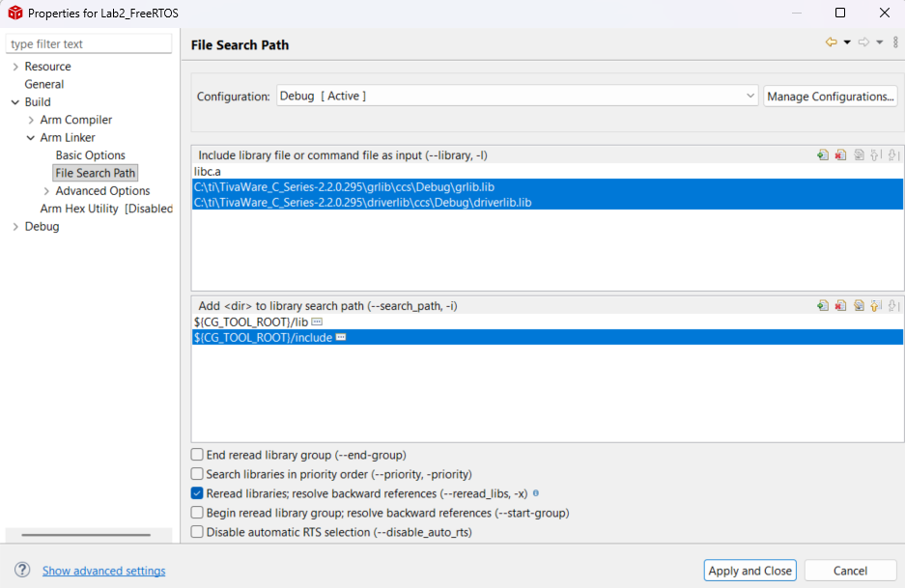Image resolution: width=905 pixels, height=588 pixels.
Task: Delete the selected grlib.lib library entry
Action: (841, 155)
